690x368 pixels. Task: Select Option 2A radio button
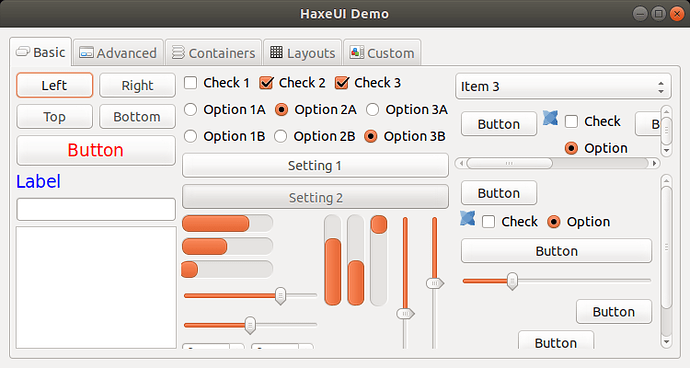(x=281, y=110)
